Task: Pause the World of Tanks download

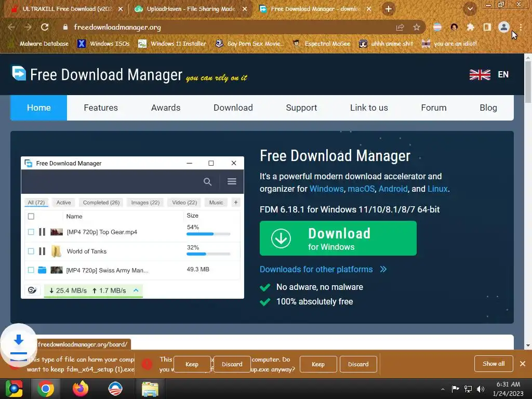Action: tap(42, 251)
